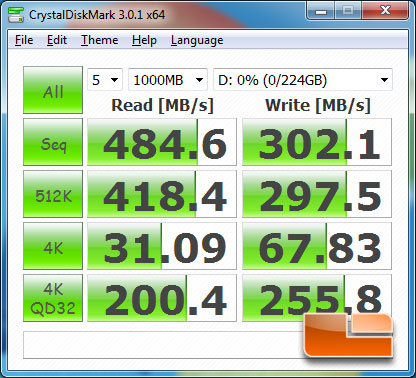416x378 pixels.
Task: Select the 512K read value 418.4
Action: click(x=162, y=194)
